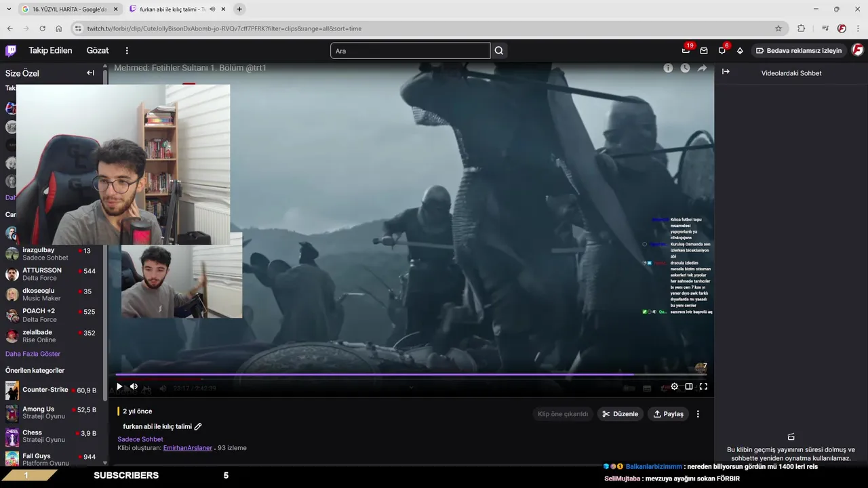Viewport: 868px width, 488px height.
Task: Seek on the purple clip progress bar
Action: 411,374
